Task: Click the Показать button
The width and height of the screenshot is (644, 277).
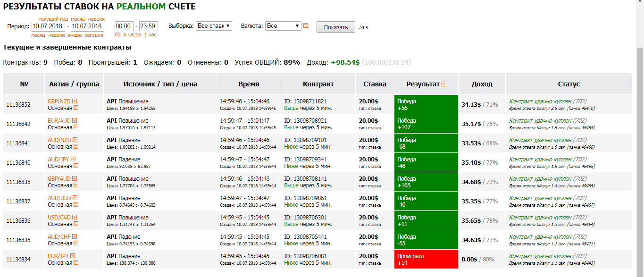Action: 335,27
